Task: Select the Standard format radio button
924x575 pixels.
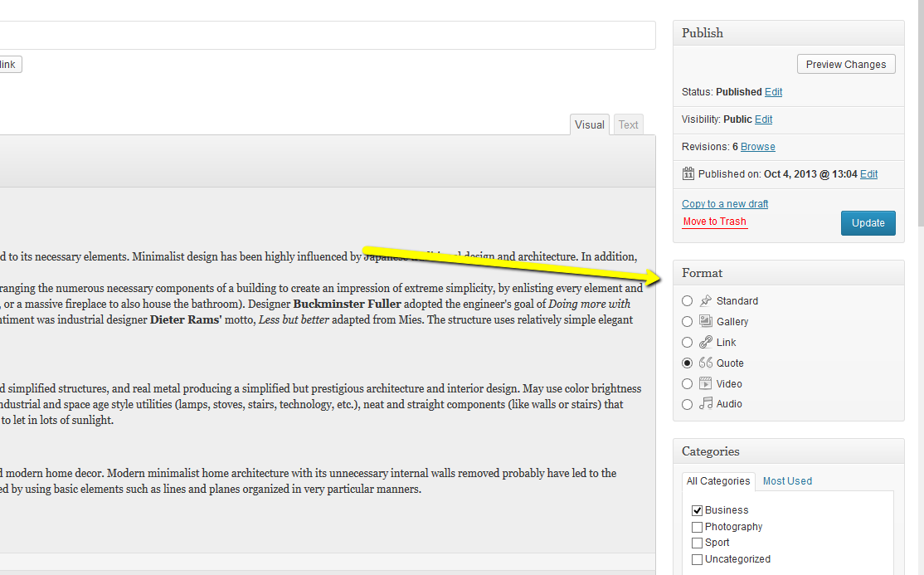Action: [687, 301]
